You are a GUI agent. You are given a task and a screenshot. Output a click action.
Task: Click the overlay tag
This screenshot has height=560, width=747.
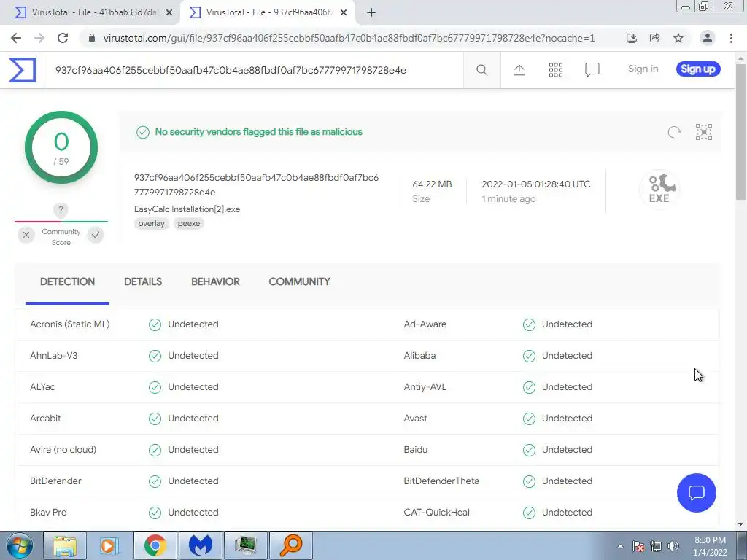coord(152,223)
